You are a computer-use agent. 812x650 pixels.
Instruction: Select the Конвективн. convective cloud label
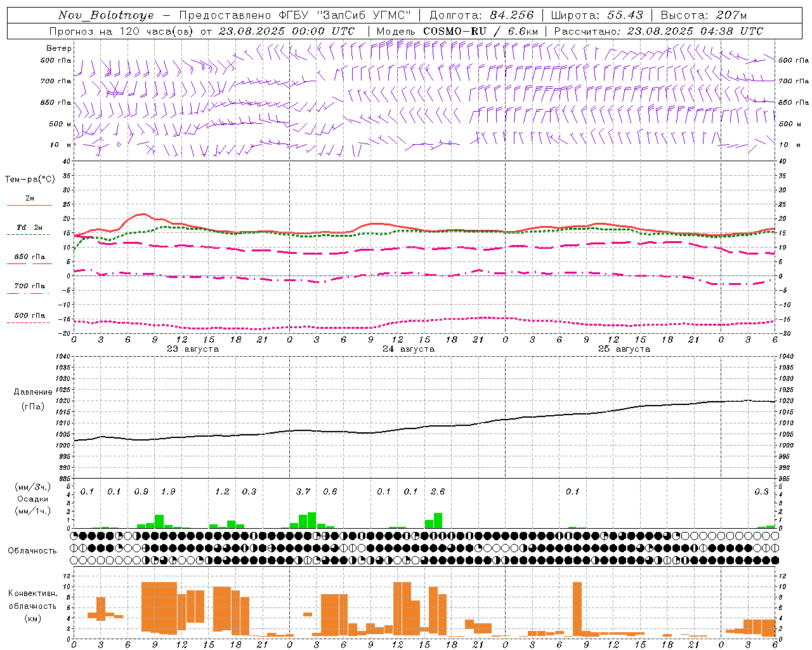pyautogui.click(x=32, y=594)
